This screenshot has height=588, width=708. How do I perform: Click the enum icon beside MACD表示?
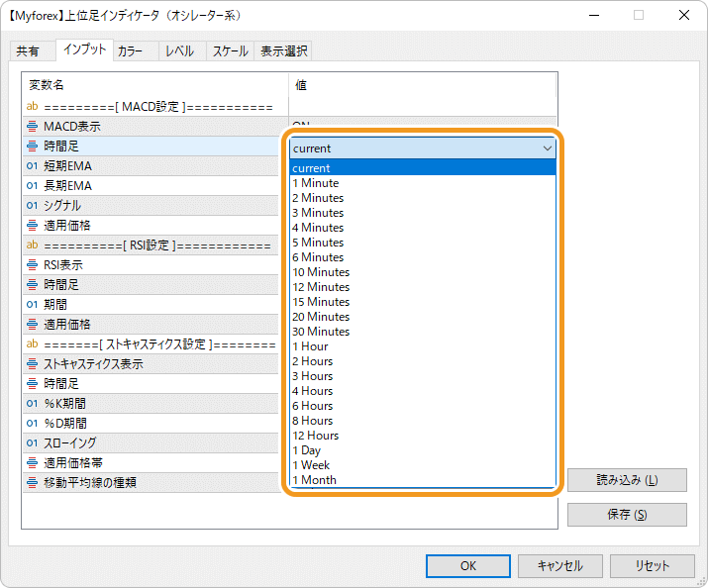[32, 127]
